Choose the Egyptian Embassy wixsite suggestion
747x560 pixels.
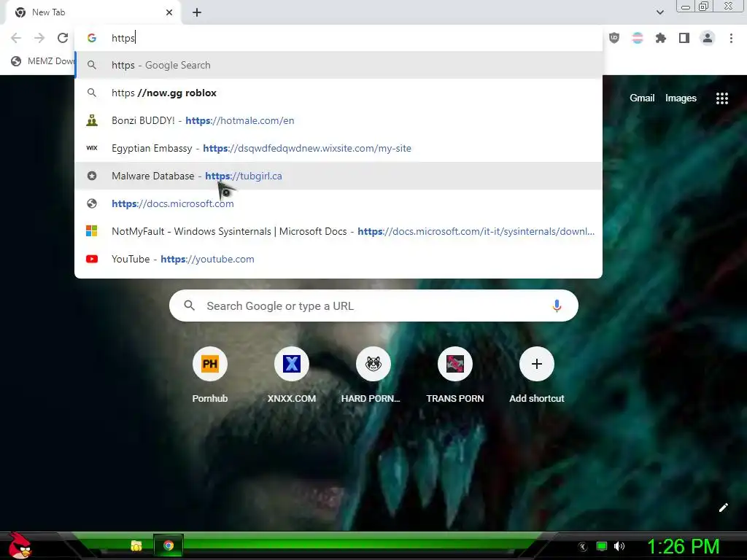click(338, 148)
